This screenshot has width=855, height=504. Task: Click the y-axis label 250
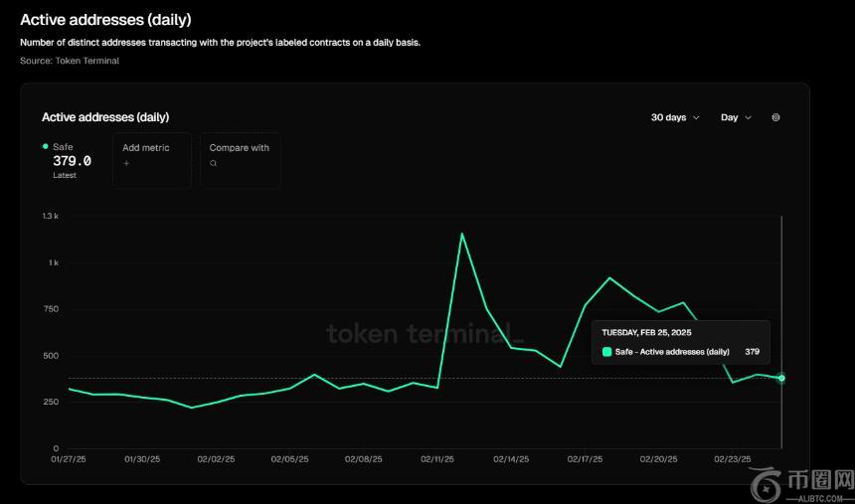[52, 402]
